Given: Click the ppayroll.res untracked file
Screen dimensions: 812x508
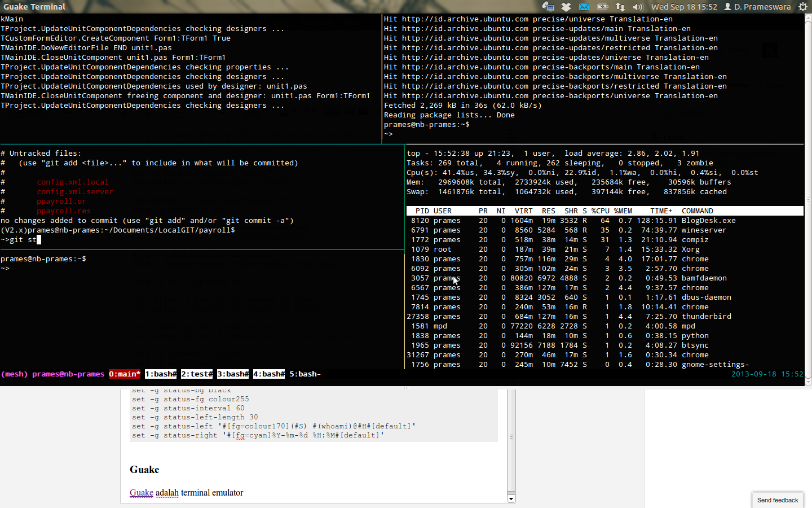Looking at the screenshot, I should tap(64, 211).
